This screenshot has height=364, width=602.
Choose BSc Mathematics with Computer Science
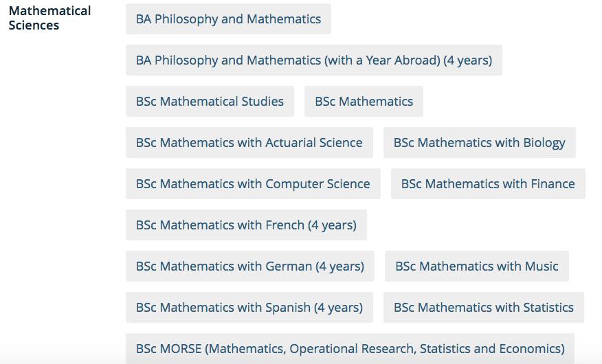pos(253,184)
